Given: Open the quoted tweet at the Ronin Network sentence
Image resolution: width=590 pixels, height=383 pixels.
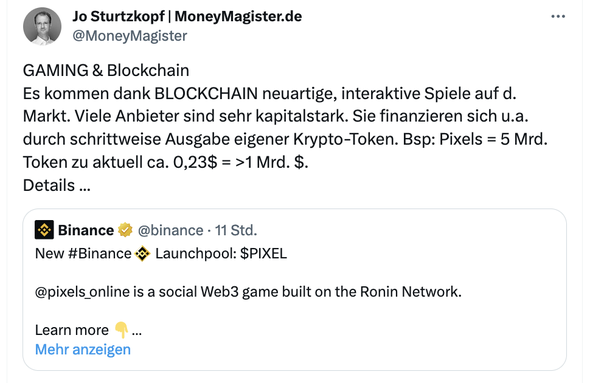Looking at the screenshot, I should coord(248,292).
